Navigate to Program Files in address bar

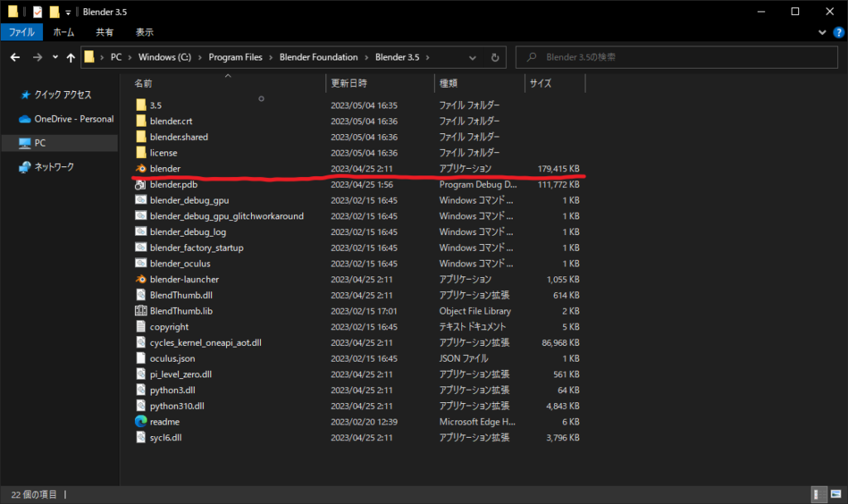235,57
